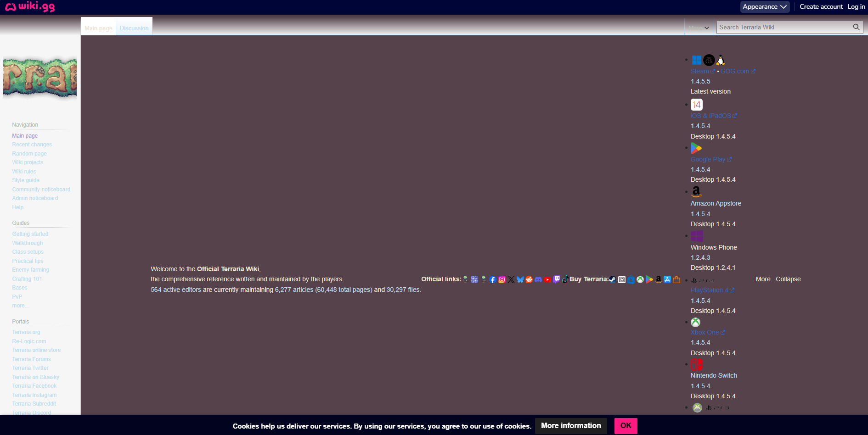Open the YouTube icon in Official links
Viewport: 868px width, 435px height.
(547, 279)
